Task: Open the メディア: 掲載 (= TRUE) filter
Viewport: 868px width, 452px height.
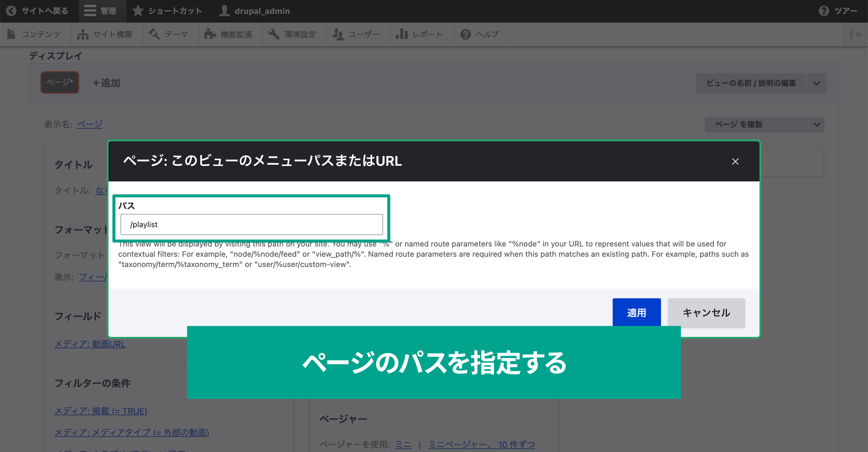Action: 101,411
